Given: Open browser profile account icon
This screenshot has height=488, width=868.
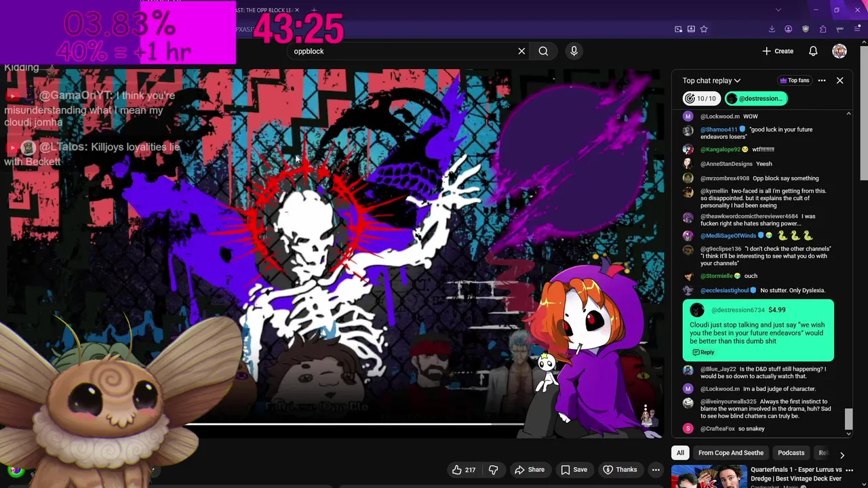Looking at the screenshot, I should tap(788, 29).
